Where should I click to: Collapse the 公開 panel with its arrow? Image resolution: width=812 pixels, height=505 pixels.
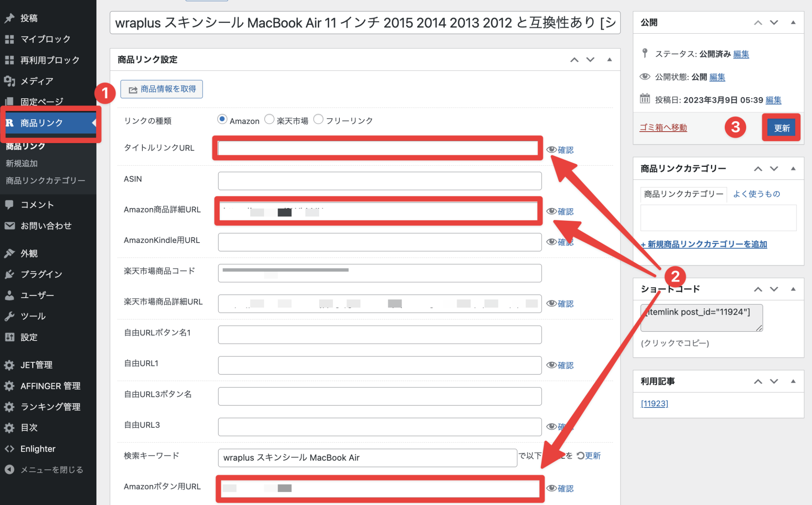[793, 23]
